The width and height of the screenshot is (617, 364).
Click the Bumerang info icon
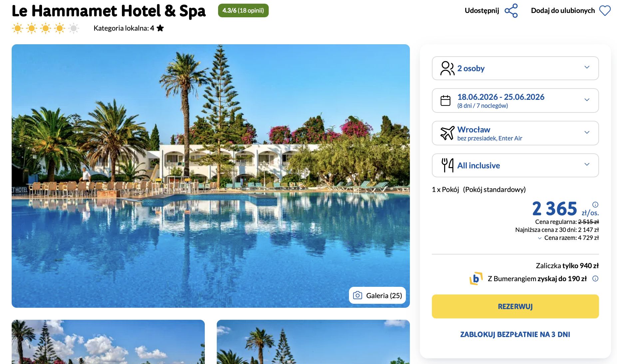pos(595,278)
